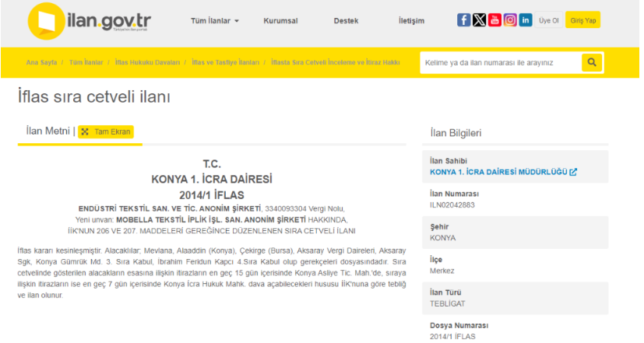Open the Facebook social icon
The image size is (644, 343).
[x=463, y=20]
